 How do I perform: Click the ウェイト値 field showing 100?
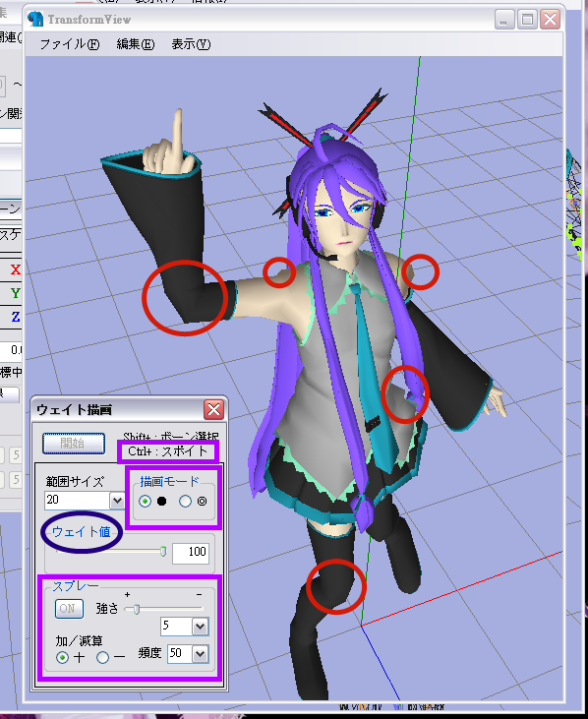coord(191,552)
